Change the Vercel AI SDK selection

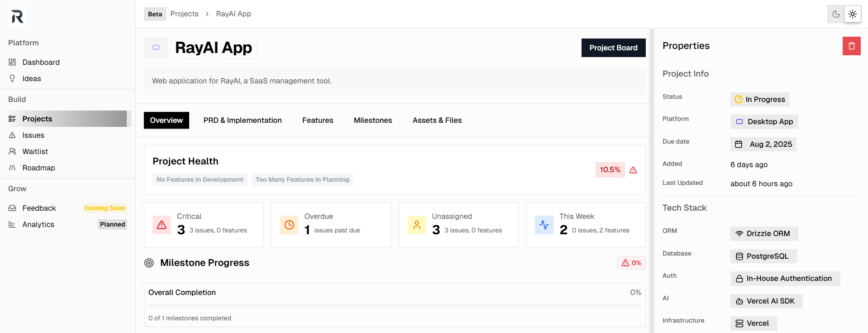(x=766, y=301)
